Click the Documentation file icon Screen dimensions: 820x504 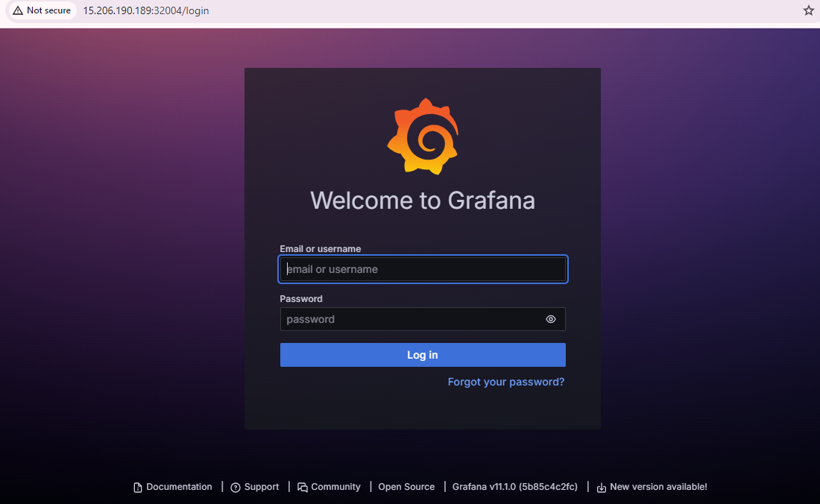[138, 488]
